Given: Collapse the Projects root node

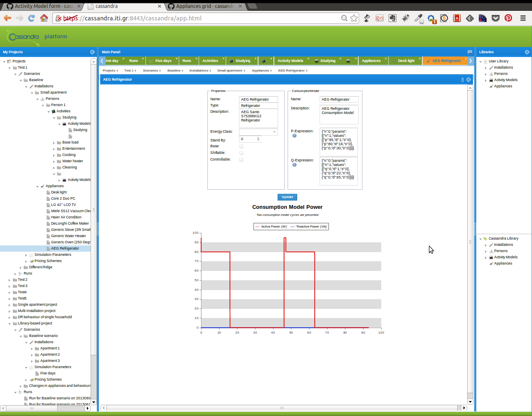Looking at the screenshot, I should [4, 61].
